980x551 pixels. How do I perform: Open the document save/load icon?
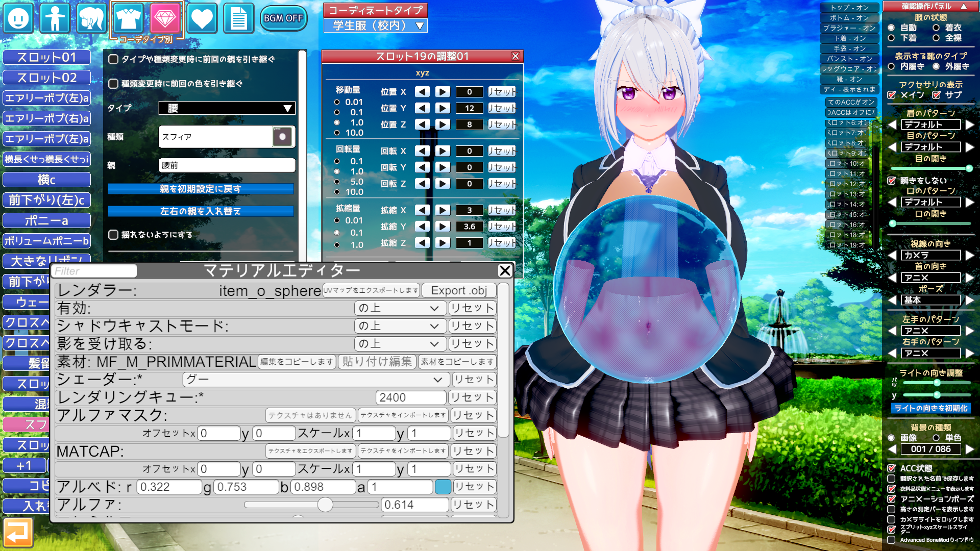click(x=238, y=18)
